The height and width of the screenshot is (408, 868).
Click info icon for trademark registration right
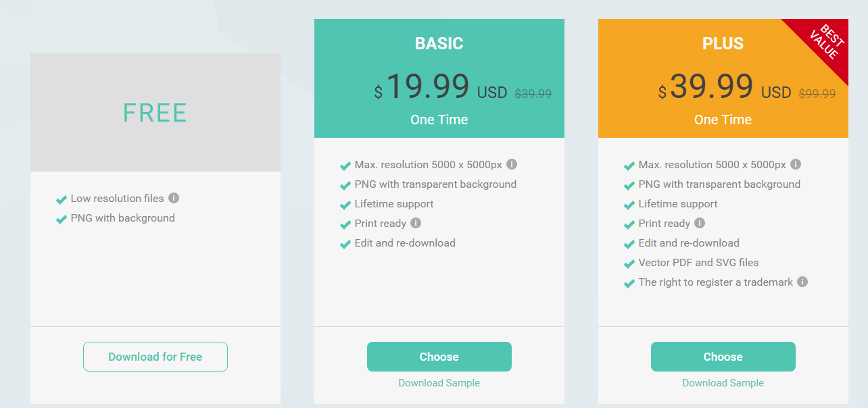(802, 282)
